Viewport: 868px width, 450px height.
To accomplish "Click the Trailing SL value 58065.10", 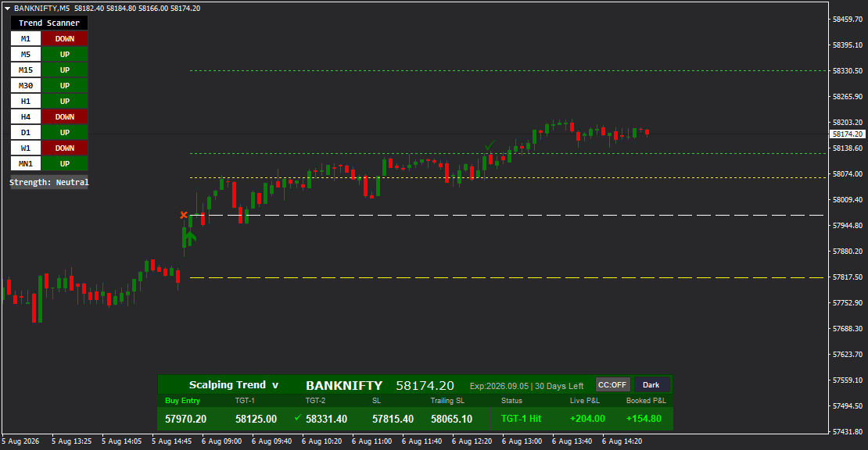I will (452, 419).
